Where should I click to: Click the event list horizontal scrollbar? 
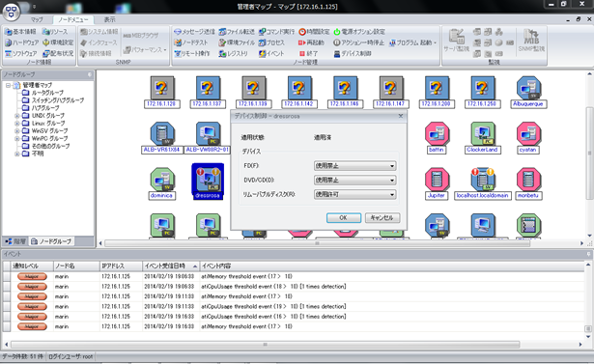266,345
